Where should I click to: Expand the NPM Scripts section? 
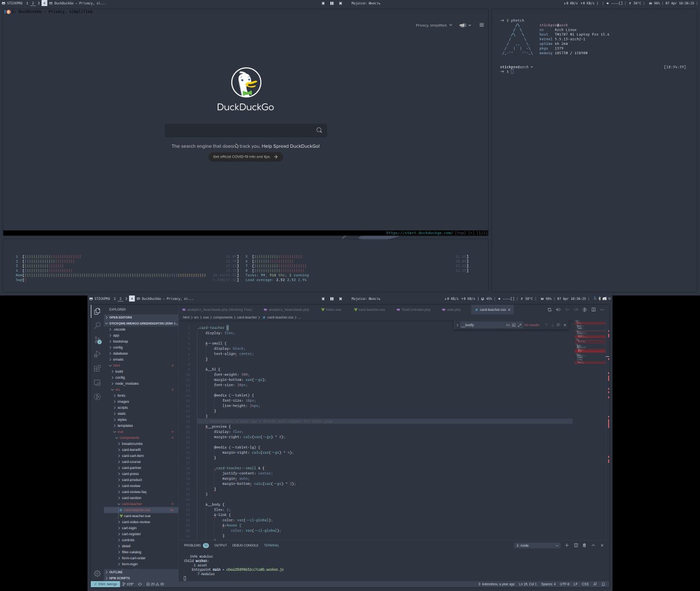[x=141, y=578]
